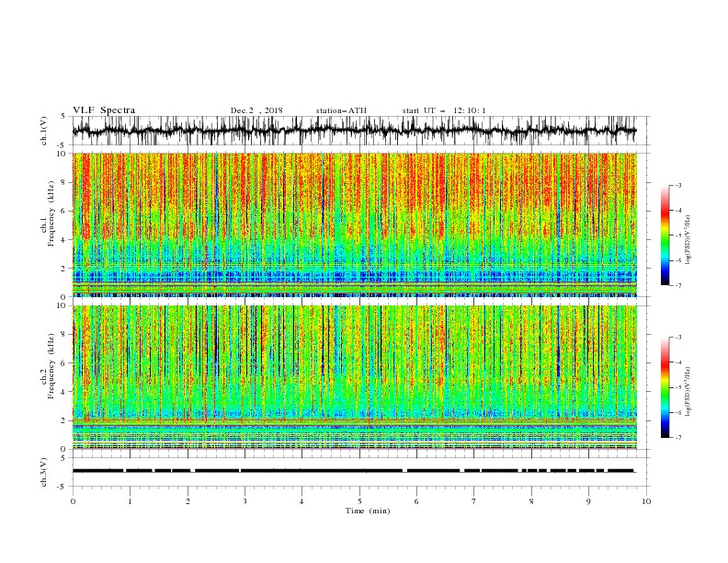728x563 pixels.
Task: Click the ch.1 color scale bar
Action: [x=665, y=235]
